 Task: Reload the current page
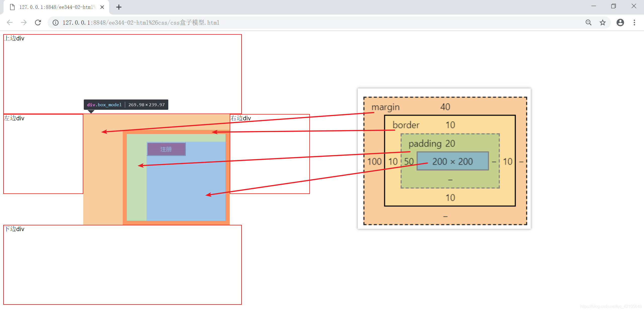pyautogui.click(x=38, y=23)
